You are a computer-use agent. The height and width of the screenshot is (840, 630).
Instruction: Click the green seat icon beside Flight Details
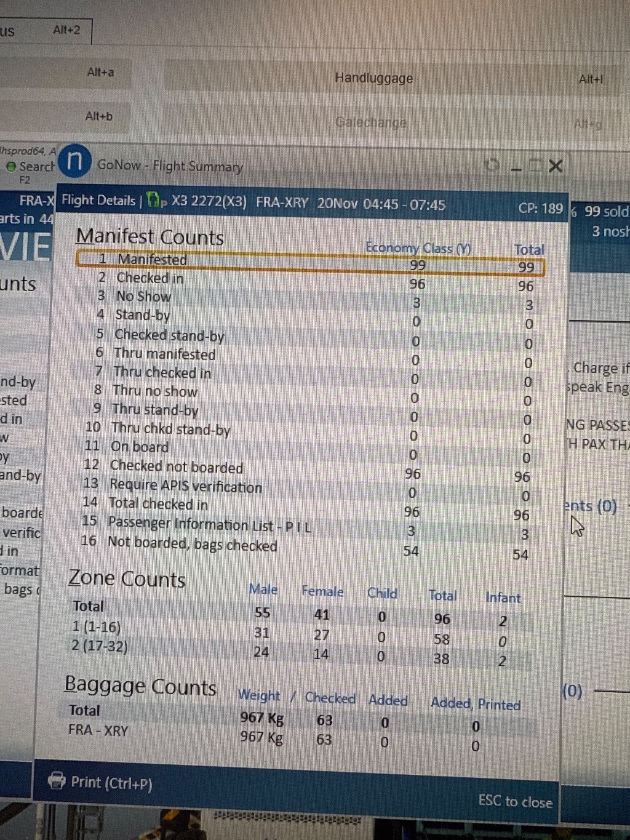(154, 201)
